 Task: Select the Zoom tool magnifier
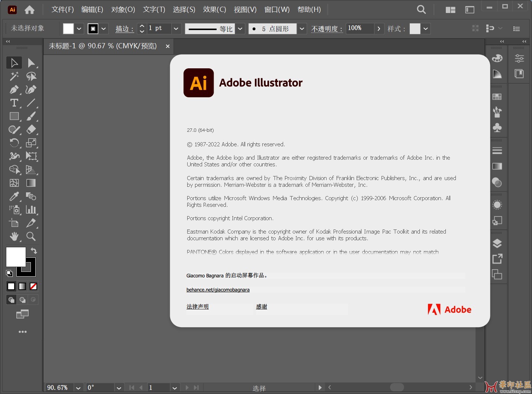[x=31, y=237]
